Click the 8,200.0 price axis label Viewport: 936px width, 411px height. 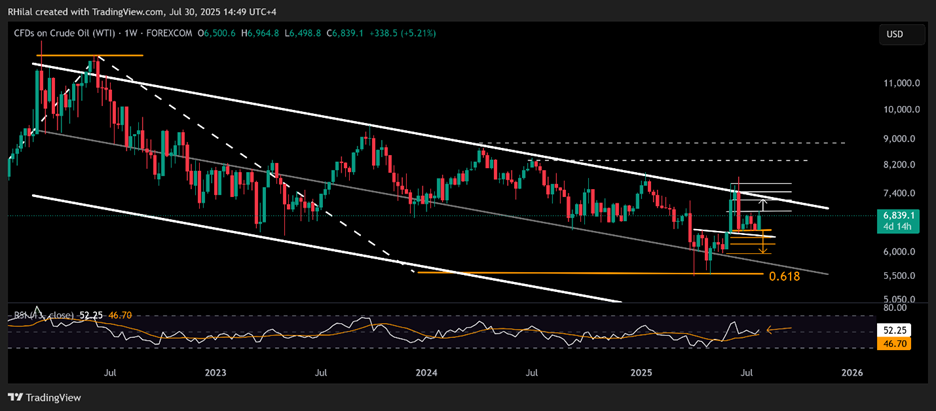898,164
